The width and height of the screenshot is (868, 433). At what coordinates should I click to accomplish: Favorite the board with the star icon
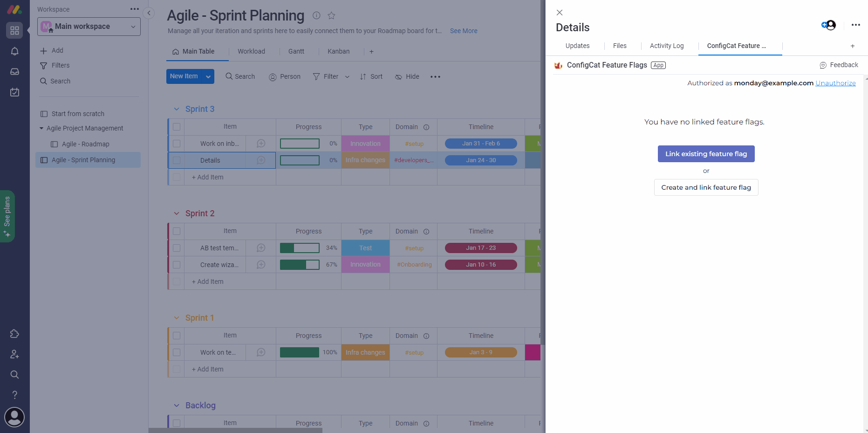(x=331, y=15)
